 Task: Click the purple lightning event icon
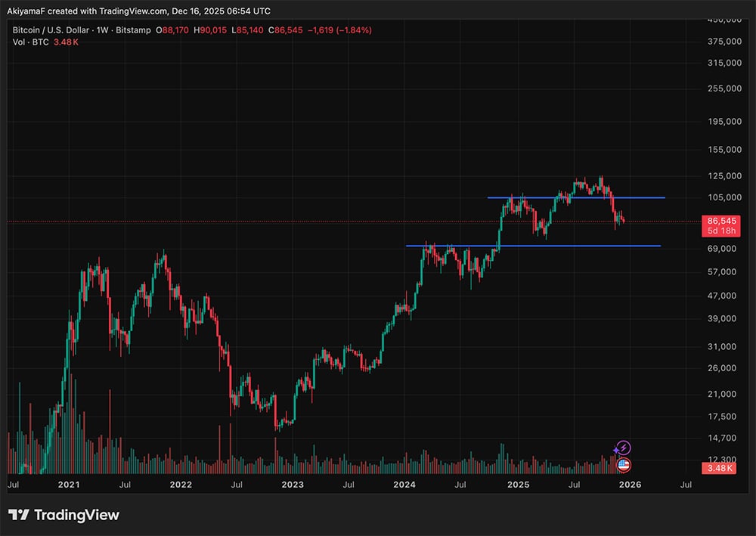pyautogui.click(x=624, y=448)
